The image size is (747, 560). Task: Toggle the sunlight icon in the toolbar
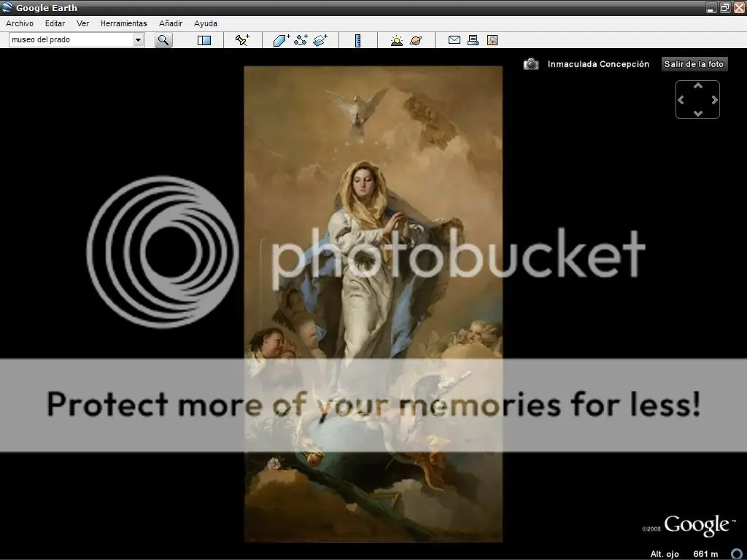tap(396, 41)
